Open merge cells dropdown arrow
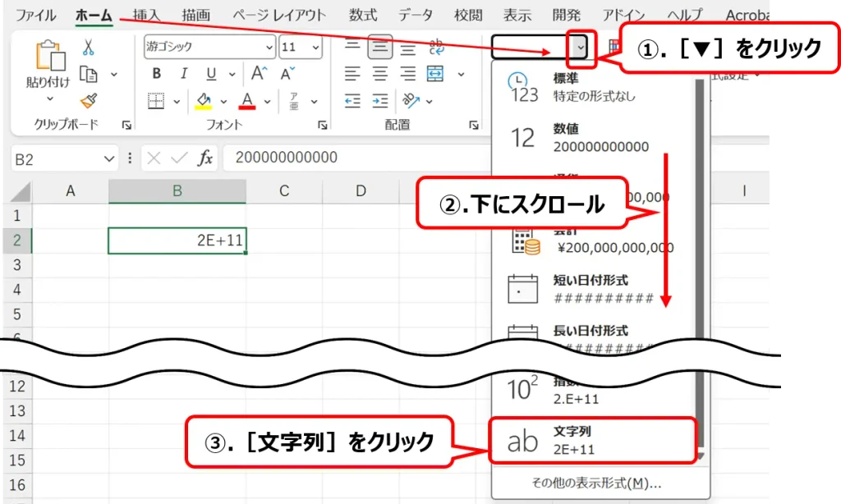The height and width of the screenshot is (504, 841). click(461, 74)
